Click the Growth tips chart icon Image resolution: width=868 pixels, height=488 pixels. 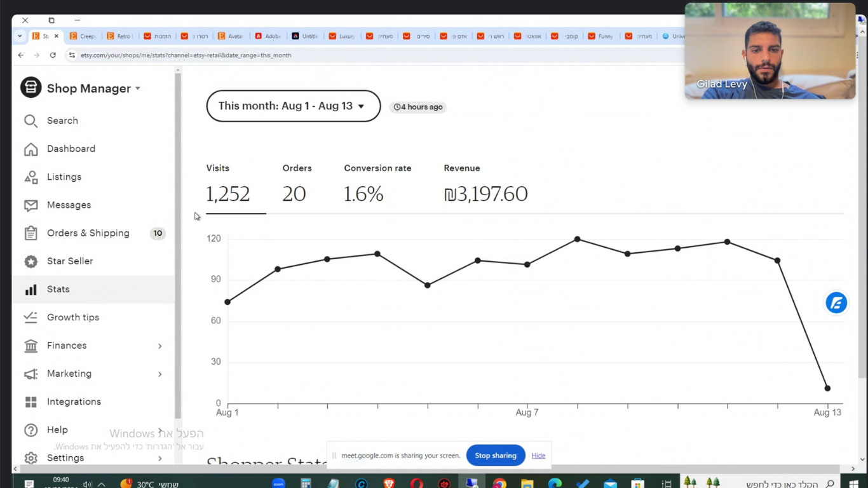pyautogui.click(x=31, y=317)
